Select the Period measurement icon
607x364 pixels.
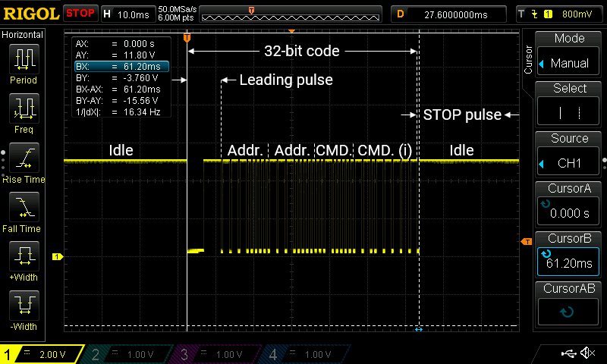[x=23, y=62]
